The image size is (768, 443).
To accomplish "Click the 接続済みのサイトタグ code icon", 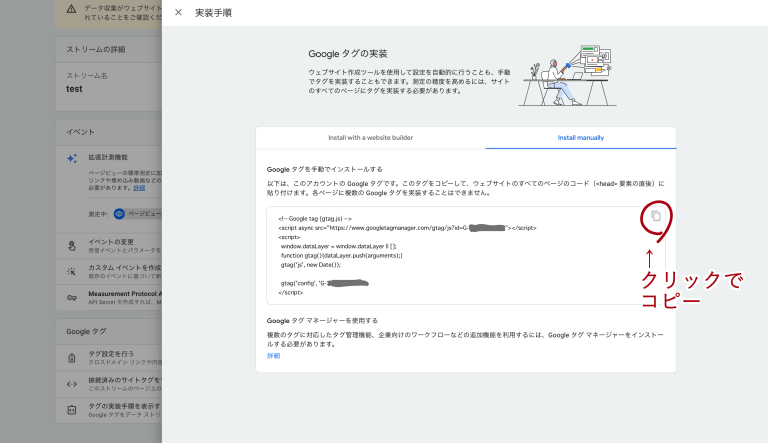I will coord(72,384).
